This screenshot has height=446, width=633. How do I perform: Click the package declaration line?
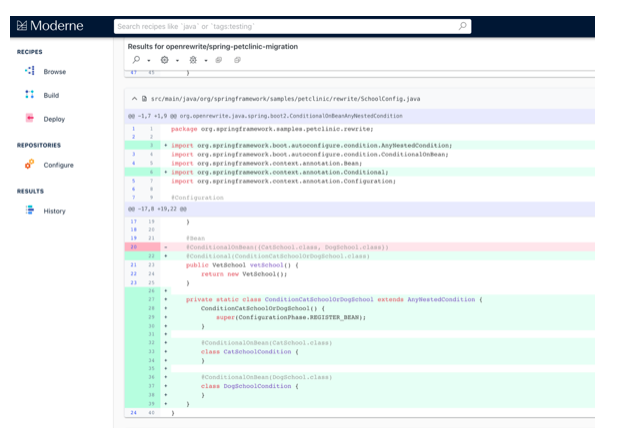(359, 129)
